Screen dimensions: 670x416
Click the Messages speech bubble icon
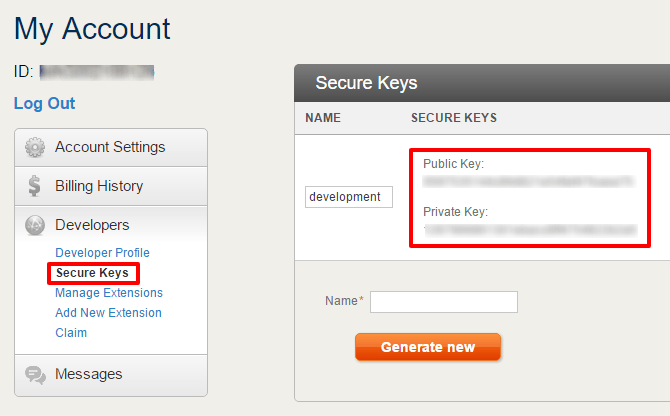click(35, 374)
